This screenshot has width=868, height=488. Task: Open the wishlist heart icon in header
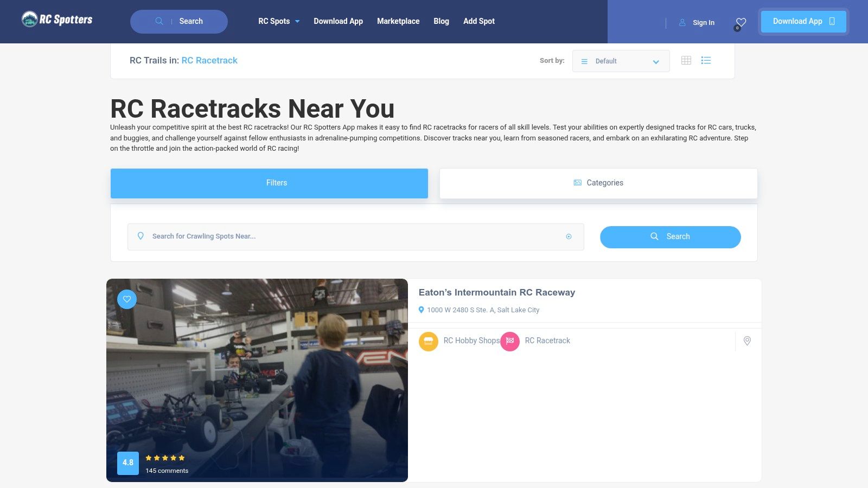[x=741, y=23]
